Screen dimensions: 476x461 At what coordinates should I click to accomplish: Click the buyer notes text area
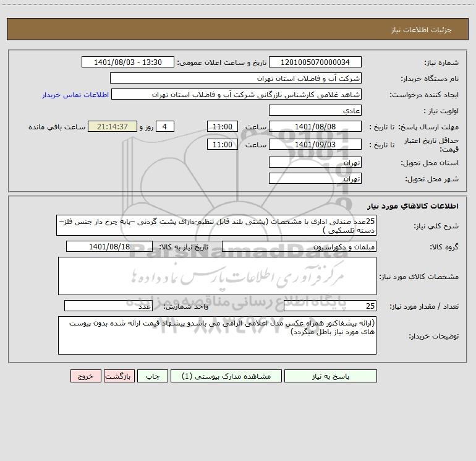tap(217, 335)
